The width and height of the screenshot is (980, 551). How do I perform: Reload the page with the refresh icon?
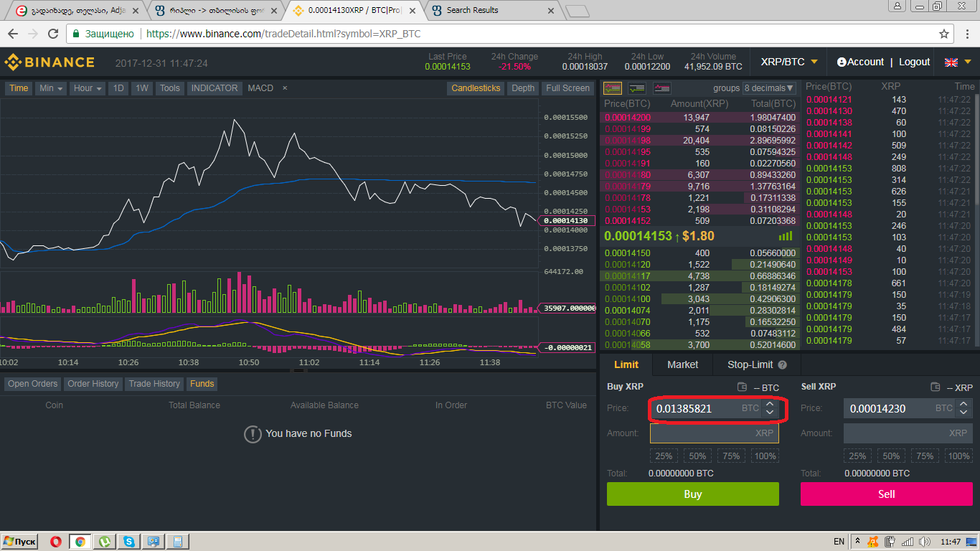pyautogui.click(x=53, y=34)
